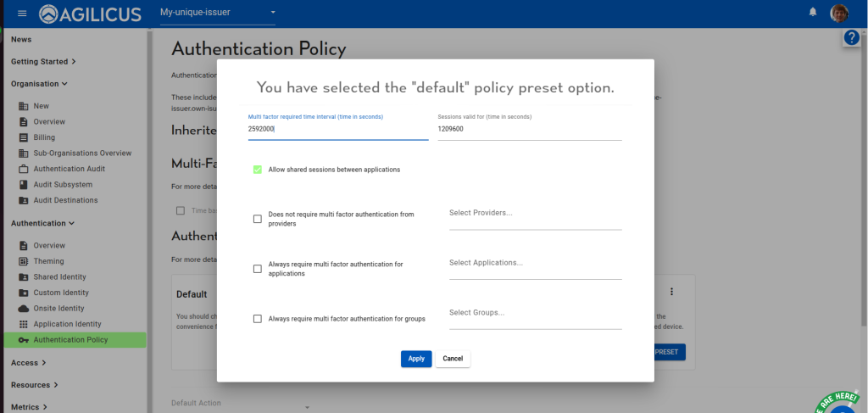Click the Cancel button
Screen dimensions: 868x413
point(453,359)
